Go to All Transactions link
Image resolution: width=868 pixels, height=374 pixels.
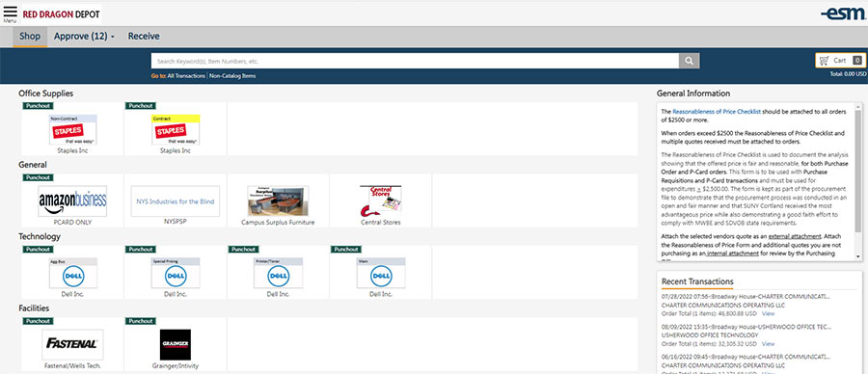coord(186,76)
